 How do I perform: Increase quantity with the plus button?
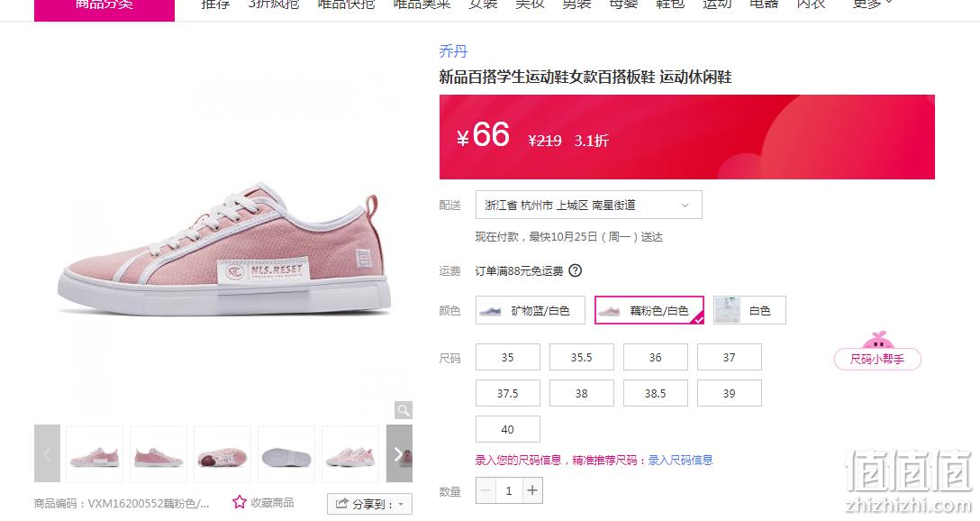531,490
